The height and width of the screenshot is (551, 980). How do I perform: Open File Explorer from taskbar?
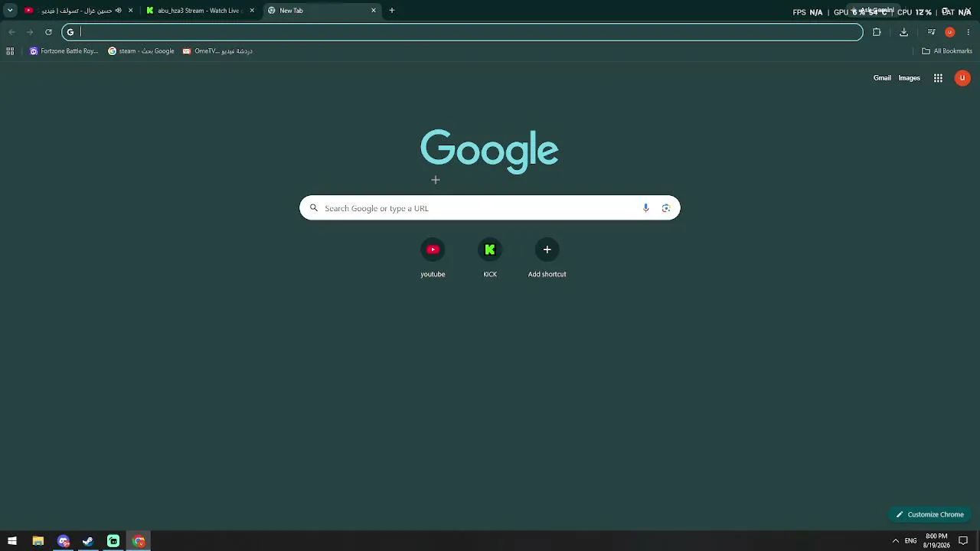pos(38,541)
